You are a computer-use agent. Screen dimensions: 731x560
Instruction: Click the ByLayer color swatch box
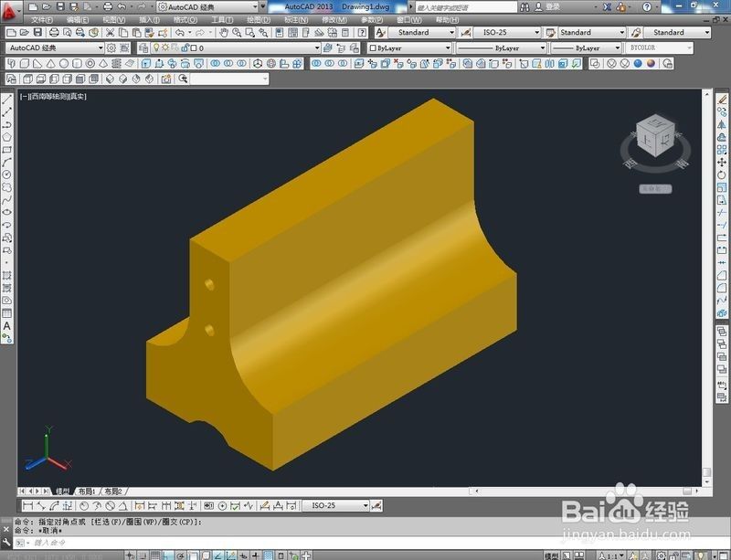(x=373, y=48)
